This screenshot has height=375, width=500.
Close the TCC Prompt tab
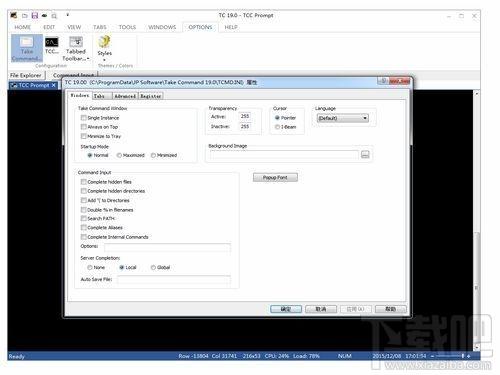(x=53, y=85)
